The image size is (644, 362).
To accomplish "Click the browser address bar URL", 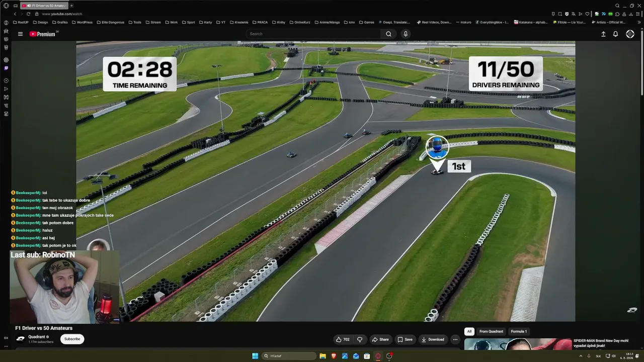I will coord(62,14).
